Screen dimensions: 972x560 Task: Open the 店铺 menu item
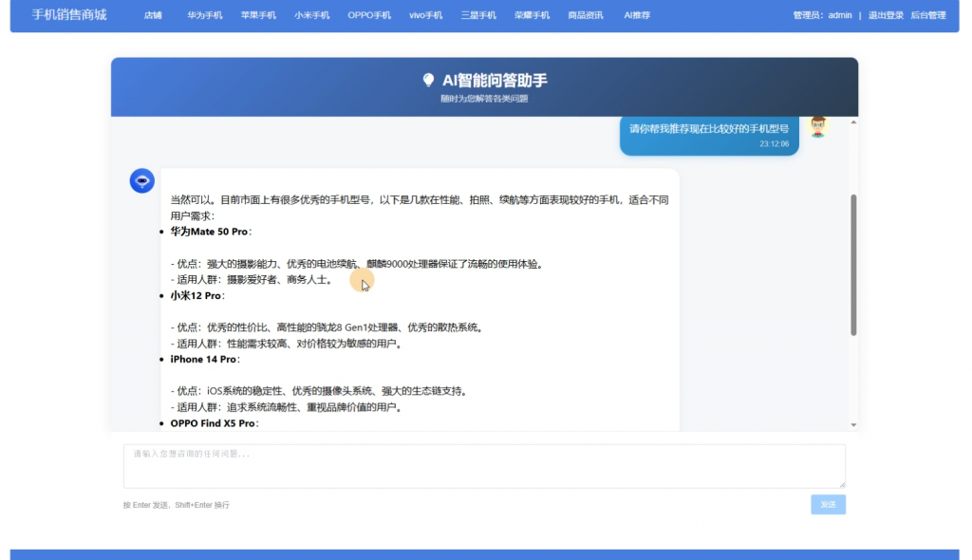(x=153, y=15)
